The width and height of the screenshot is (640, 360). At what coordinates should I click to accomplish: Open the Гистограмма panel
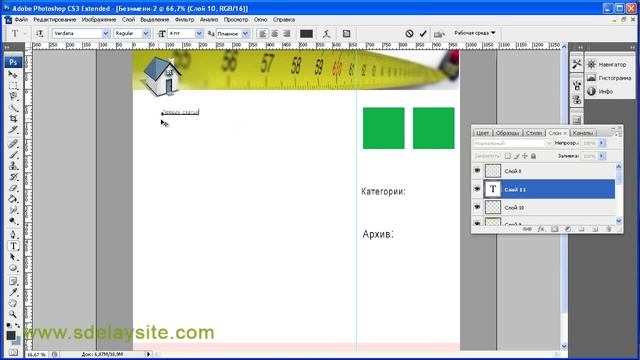click(x=609, y=78)
